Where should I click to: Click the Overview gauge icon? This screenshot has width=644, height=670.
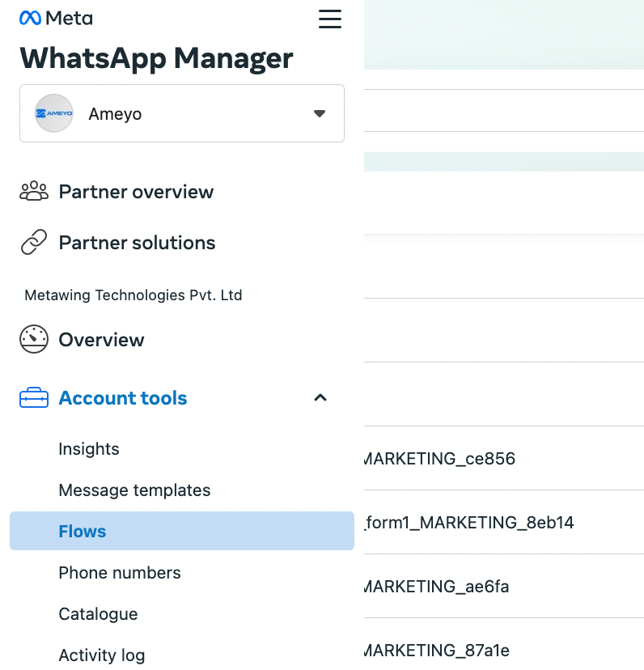pyautogui.click(x=34, y=339)
